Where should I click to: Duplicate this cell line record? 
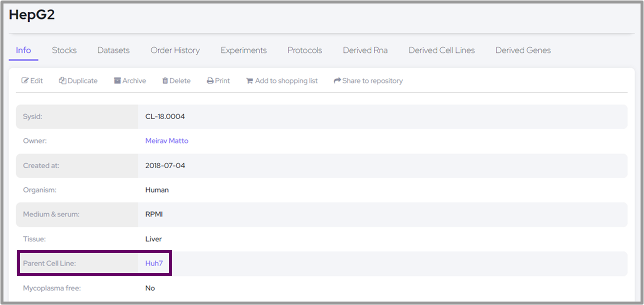point(78,81)
